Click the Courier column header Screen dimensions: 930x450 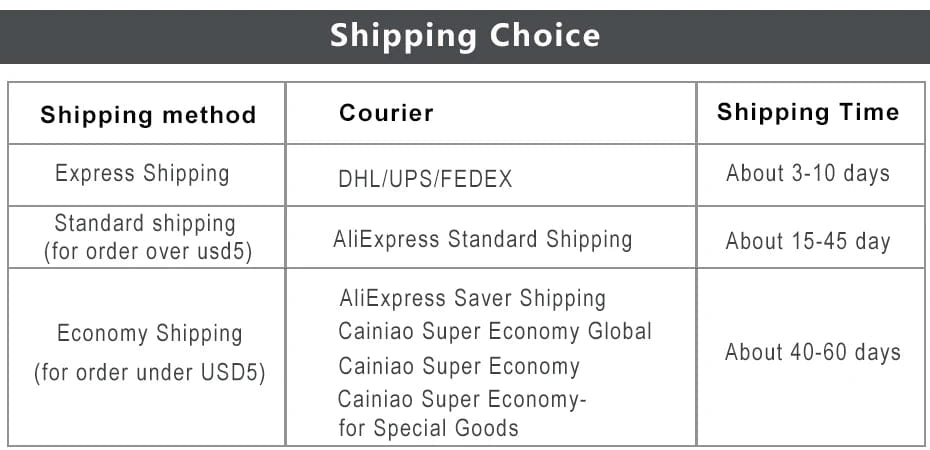tap(386, 113)
